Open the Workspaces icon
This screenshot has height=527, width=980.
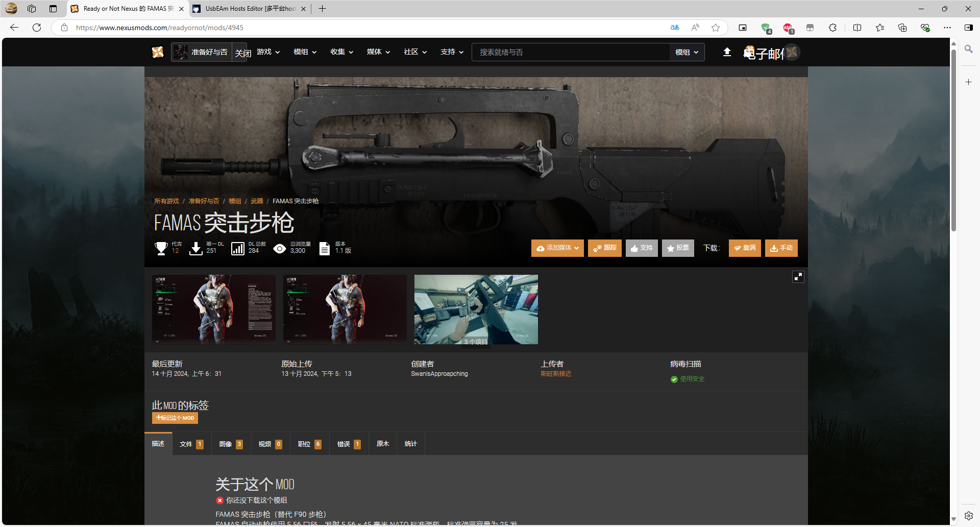point(32,9)
